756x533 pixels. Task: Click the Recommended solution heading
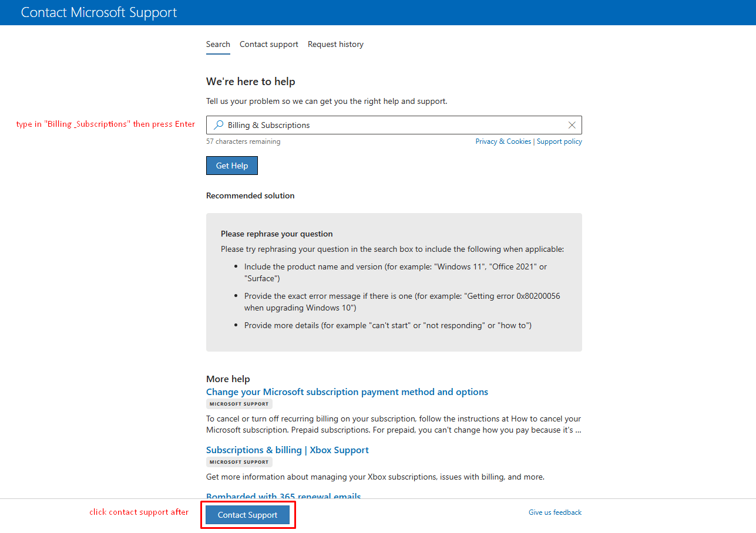(250, 195)
